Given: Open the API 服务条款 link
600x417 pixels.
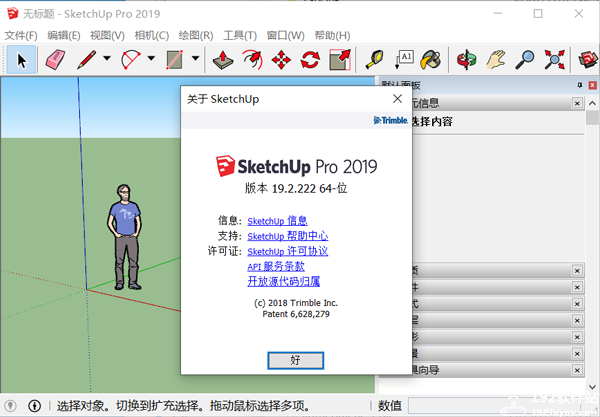Looking at the screenshot, I should click(276, 266).
